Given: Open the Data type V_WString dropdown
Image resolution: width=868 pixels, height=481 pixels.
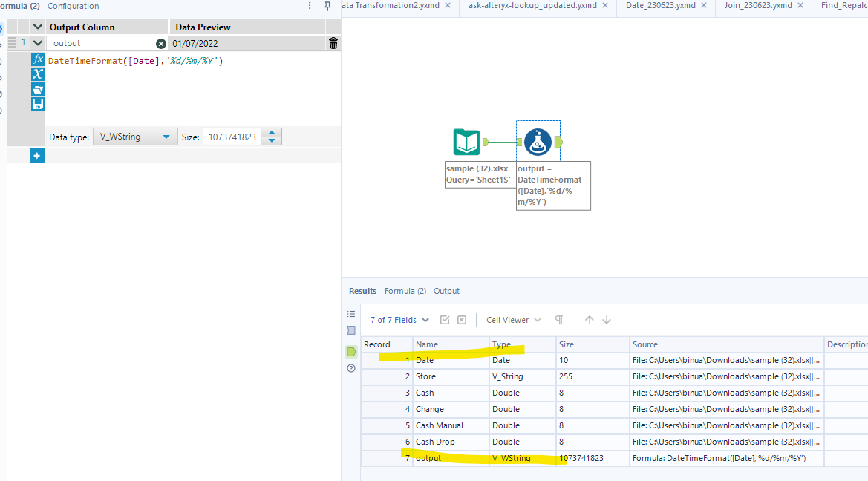Looking at the screenshot, I should coord(135,137).
